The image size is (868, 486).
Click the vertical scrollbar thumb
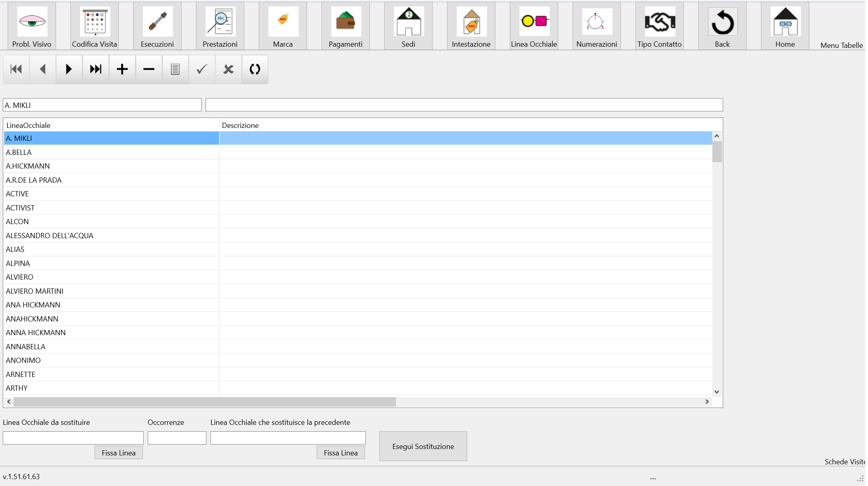tap(717, 152)
